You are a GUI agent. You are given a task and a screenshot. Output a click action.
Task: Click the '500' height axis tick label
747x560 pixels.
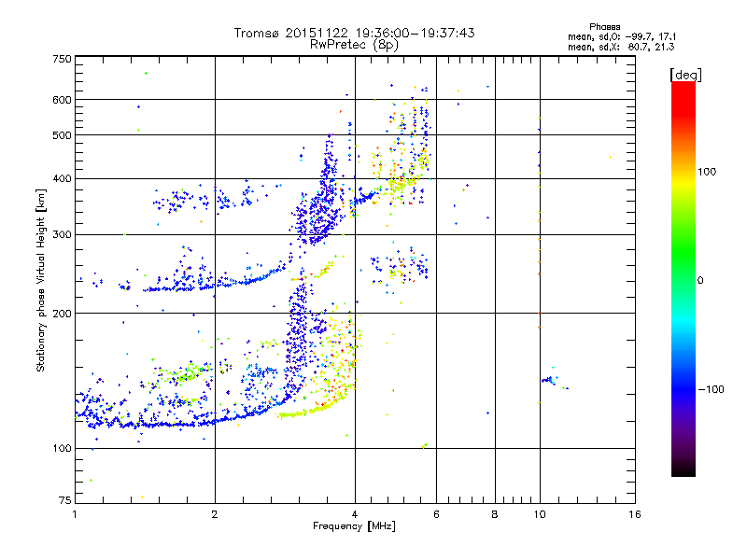pyautogui.click(x=63, y=135)
